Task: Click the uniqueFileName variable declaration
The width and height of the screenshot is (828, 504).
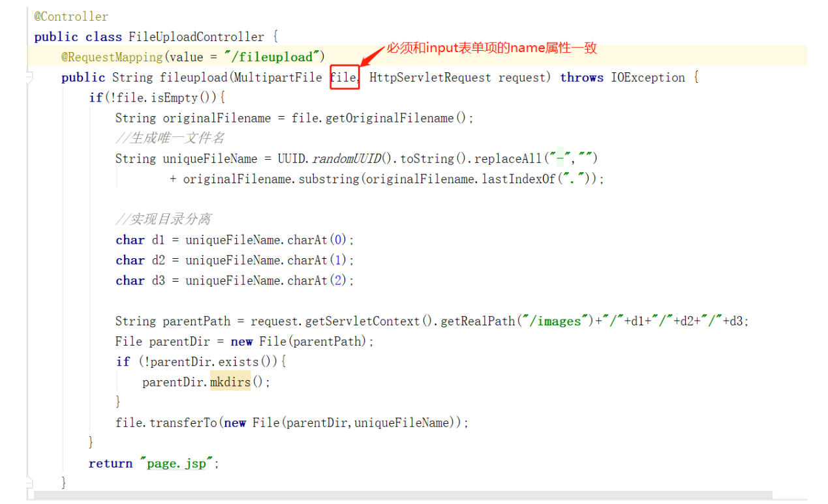Action: coord(210,158)
